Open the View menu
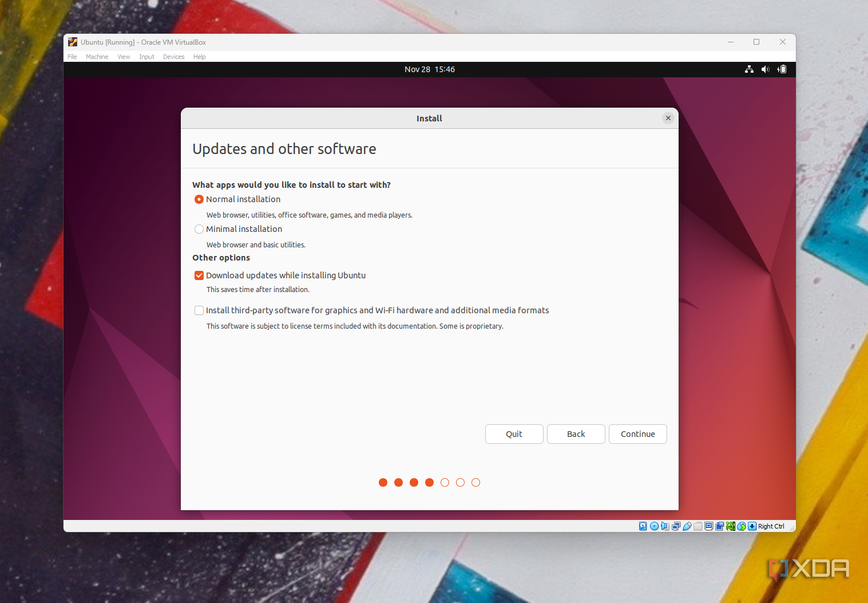This screenshot has height=603, width=868. tap(124, 57)
